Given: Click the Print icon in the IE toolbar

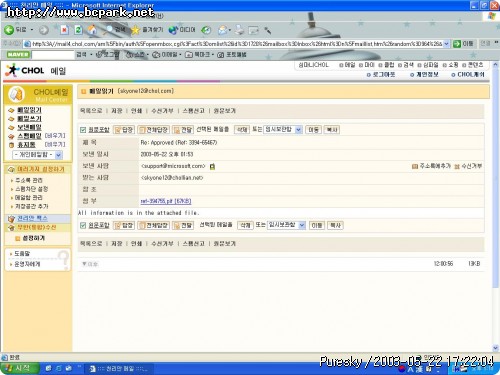Looking at the screenshot, I should click(239, 30).
